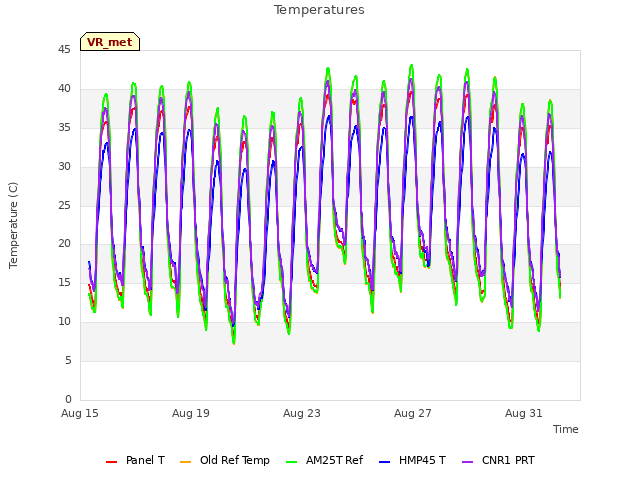Click the Temperatures chart title
The width and height of the screenshot is (640, 480).
coord(319,10)
